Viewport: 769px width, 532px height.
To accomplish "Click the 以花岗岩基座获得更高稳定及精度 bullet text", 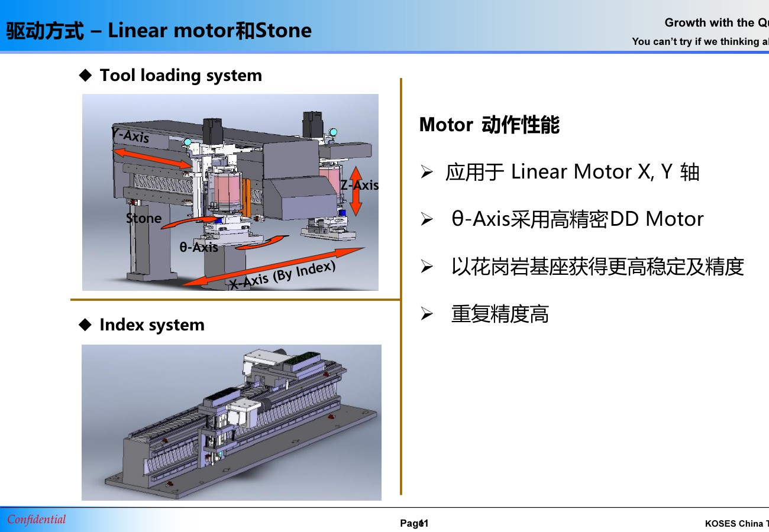I will pyautogui.click(x=597, y=267).
